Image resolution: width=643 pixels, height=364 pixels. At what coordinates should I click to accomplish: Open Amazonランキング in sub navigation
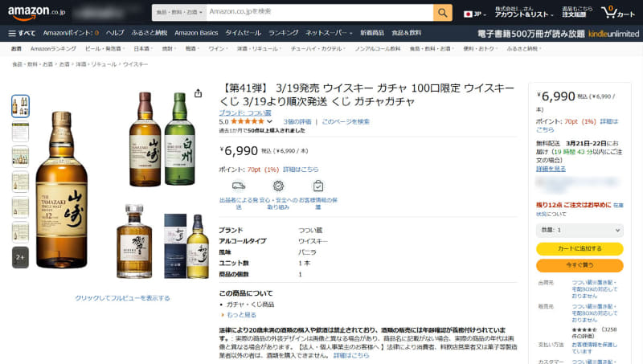point(53,49)
